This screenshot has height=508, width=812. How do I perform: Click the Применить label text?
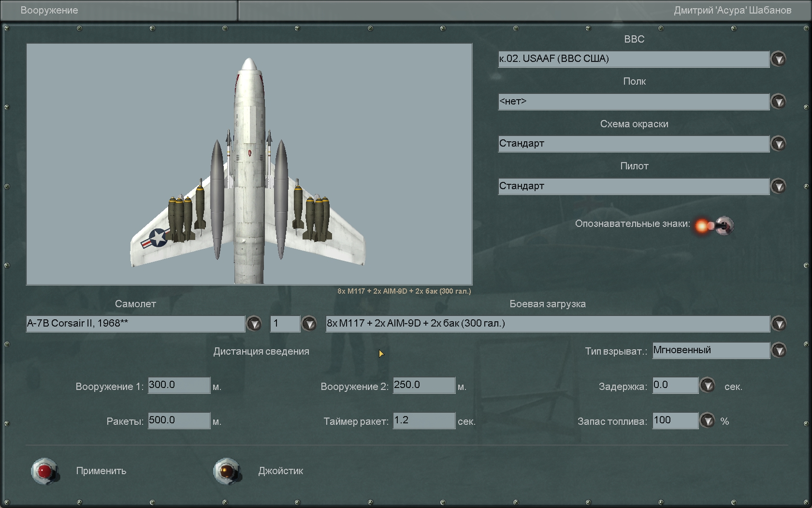click(101, 471)
